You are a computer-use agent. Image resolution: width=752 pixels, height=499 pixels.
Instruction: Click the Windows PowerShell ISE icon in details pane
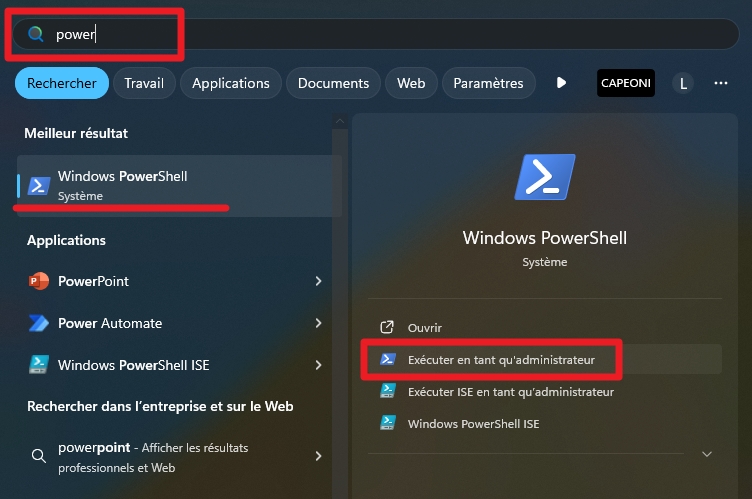click(x=388, y=423)
